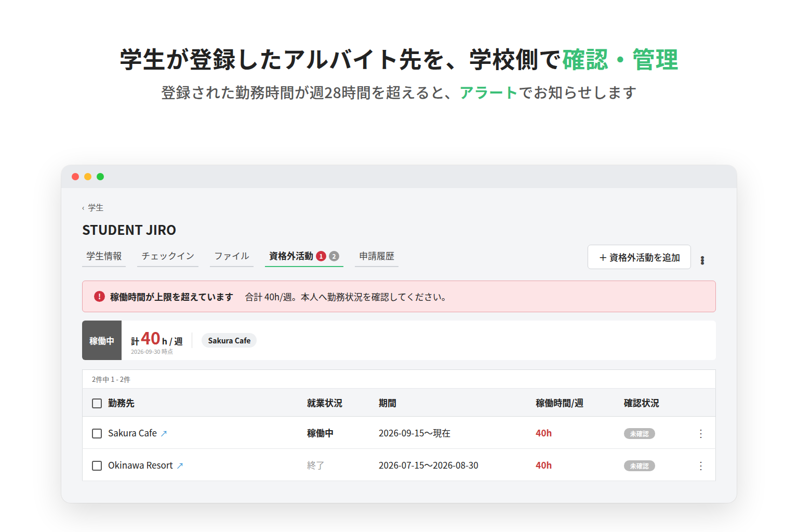Click period 2026-07-15〜2026-08-30
Viewport: 798px width, 532px height.
tap(429, 465)
